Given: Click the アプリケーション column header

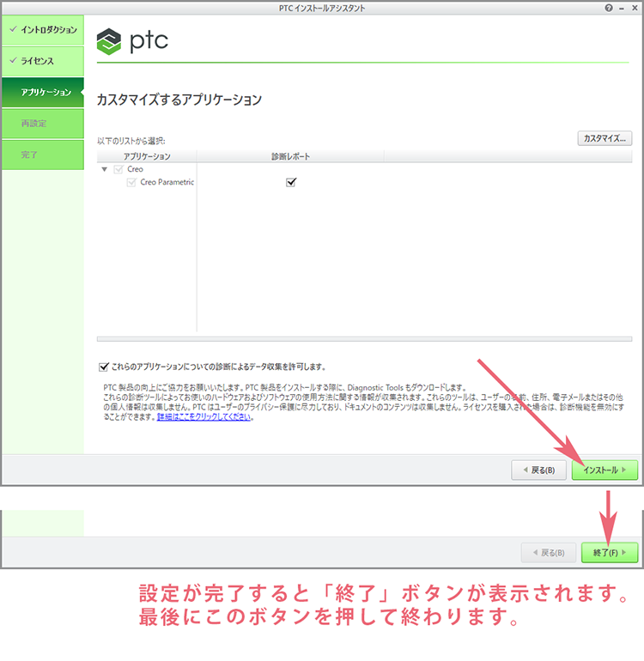Looking at the screenshot, I should pos(147,156).
